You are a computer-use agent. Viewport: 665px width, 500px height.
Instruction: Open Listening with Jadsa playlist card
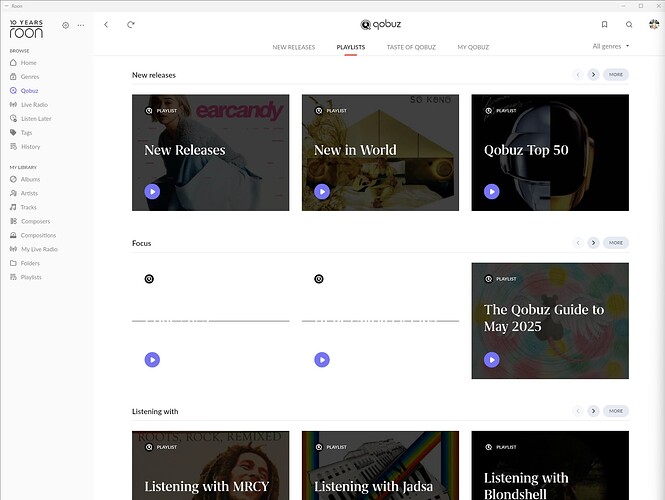coord(380,466)
